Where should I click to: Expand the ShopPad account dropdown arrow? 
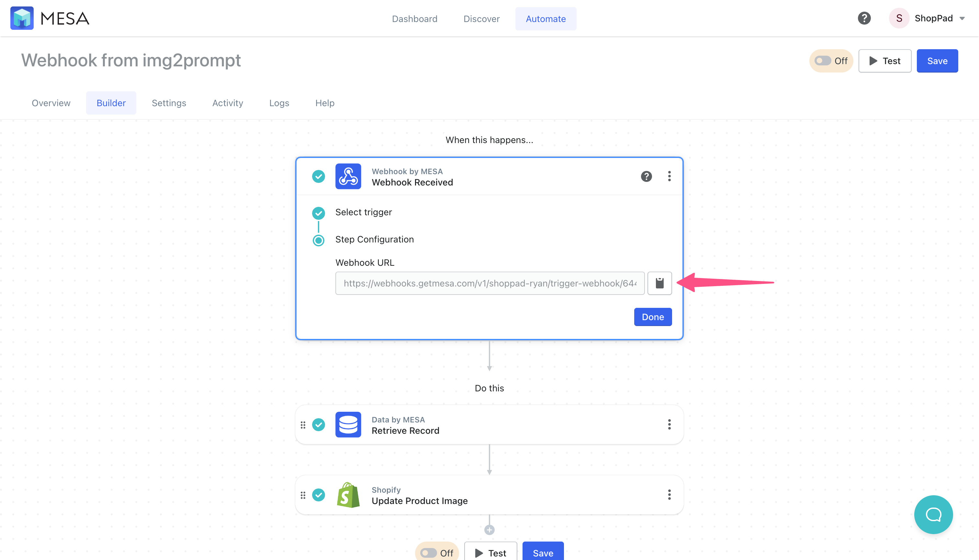(962, 18)
